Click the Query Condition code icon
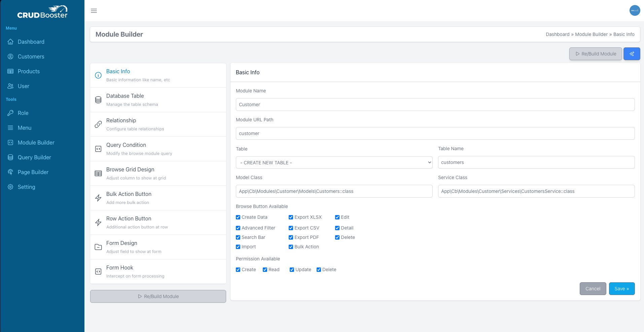This screenshot has height=332, width=644. 98,149
